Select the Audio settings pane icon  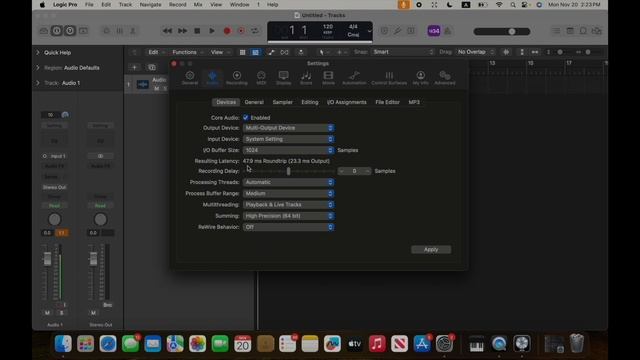pyautogui.click(x=212, y=78)
